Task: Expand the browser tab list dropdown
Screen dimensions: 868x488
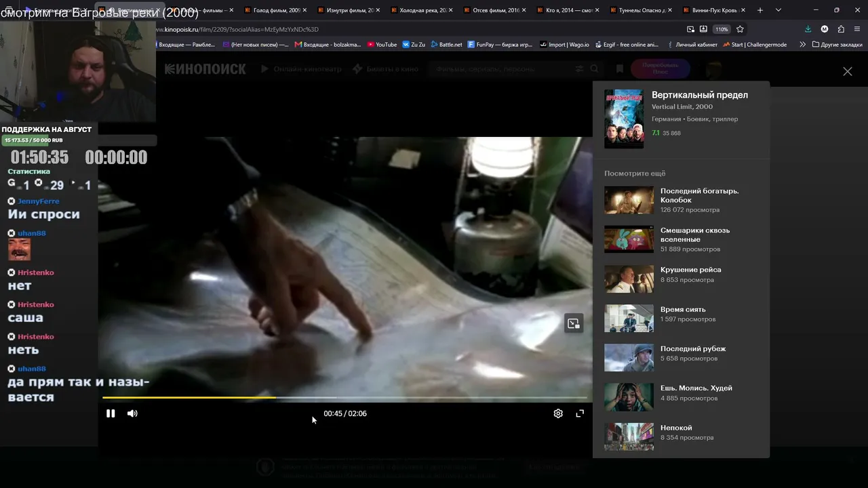Action: click(778, 10)
